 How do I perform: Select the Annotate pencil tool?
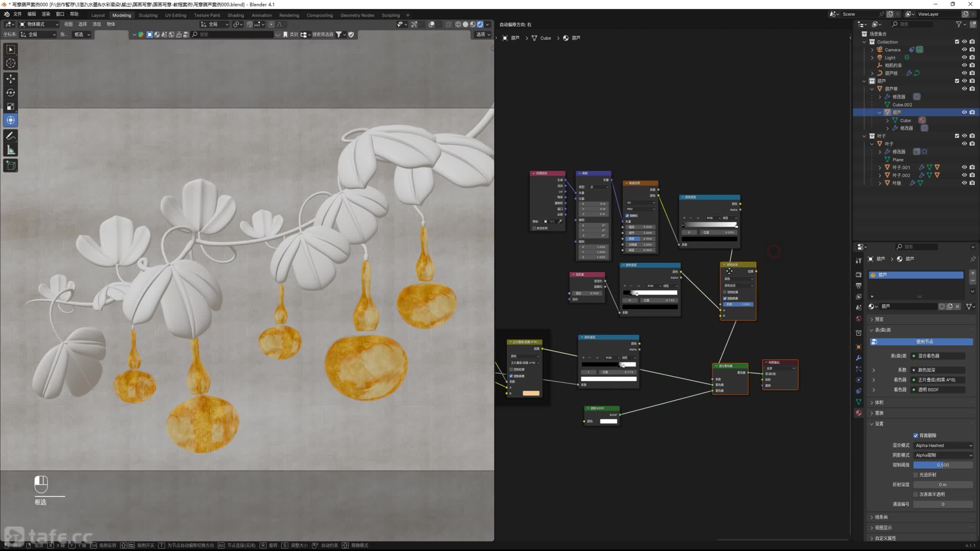11,136
